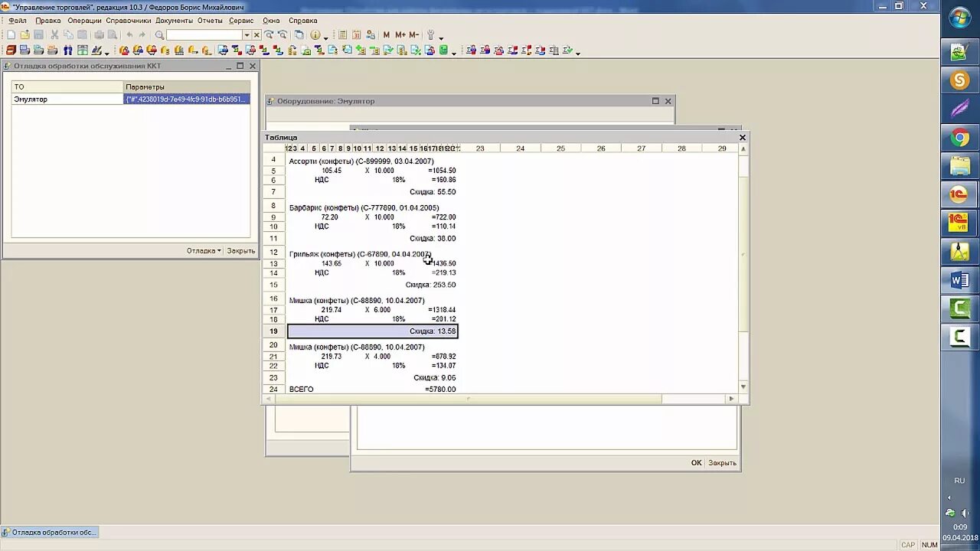This screenshot has height=551, width=980.
Task: Open the Calendar toolbar icon
Action: tap(356, 35)
